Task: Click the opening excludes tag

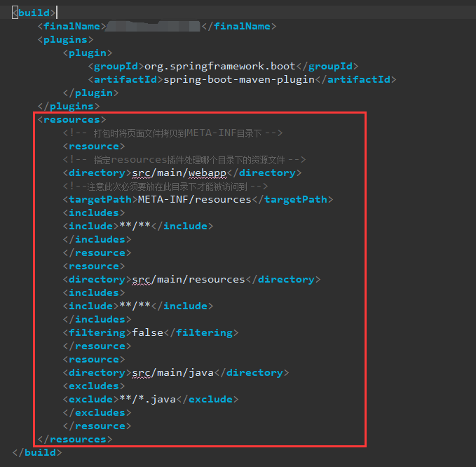Action: click(94, 386)
